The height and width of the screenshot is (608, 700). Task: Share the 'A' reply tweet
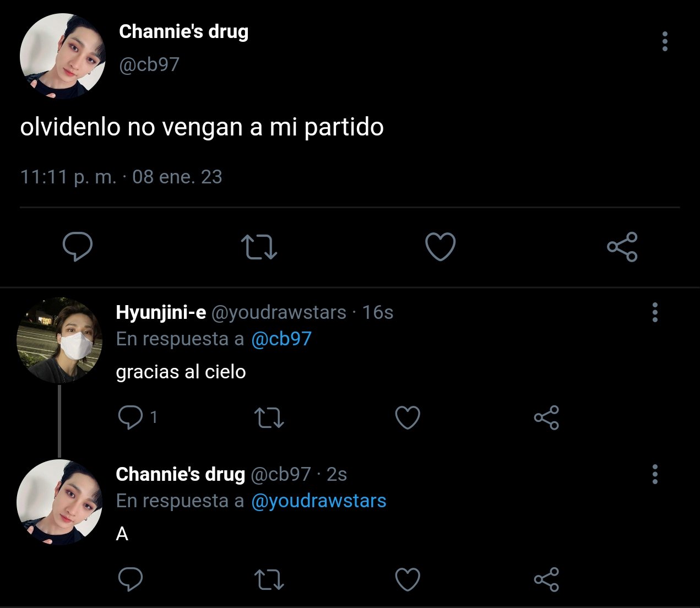(x=546, y=579)
